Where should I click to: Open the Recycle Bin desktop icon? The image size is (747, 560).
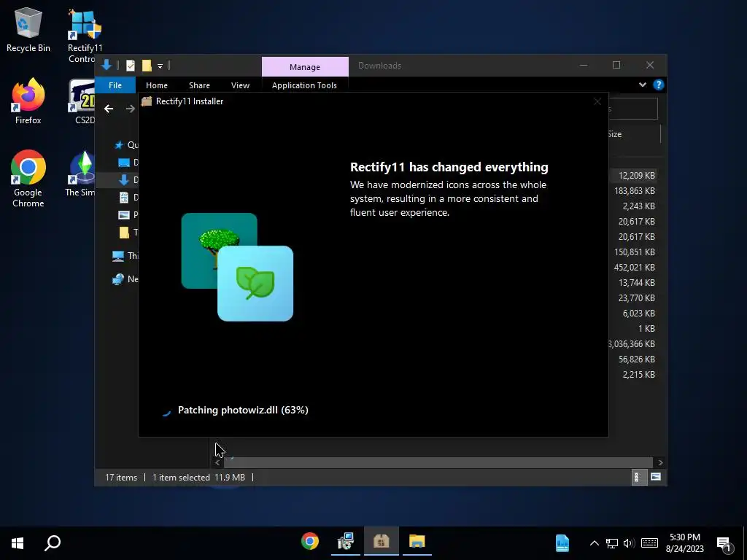pos(28,30)
